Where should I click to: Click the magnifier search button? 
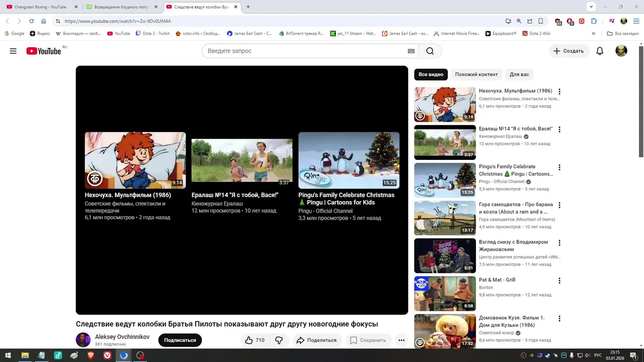430,51
